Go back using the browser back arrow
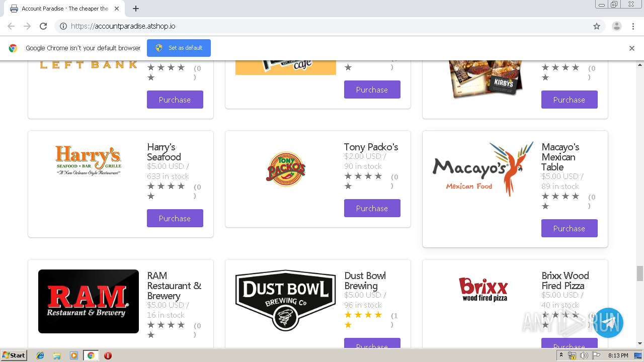644x362 pixels. click(x=11, y=26)
